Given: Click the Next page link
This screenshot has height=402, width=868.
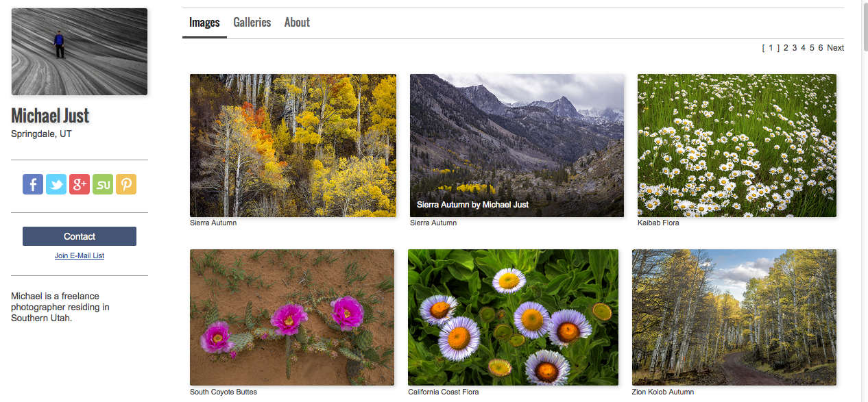Looking at the screenshot, I should 835,48.
